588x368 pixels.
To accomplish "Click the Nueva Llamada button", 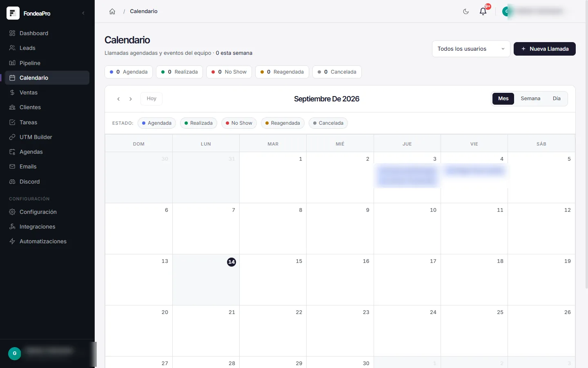I will (x=544, y=49).
